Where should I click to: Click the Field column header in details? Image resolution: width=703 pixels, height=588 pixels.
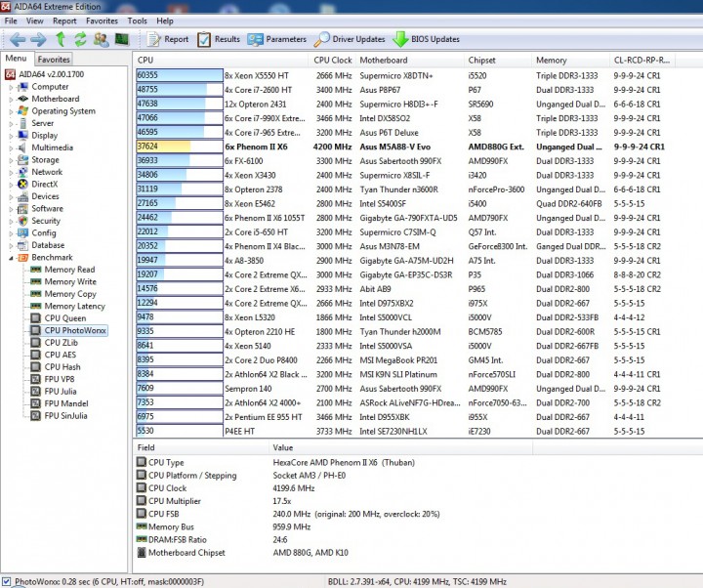201,447
